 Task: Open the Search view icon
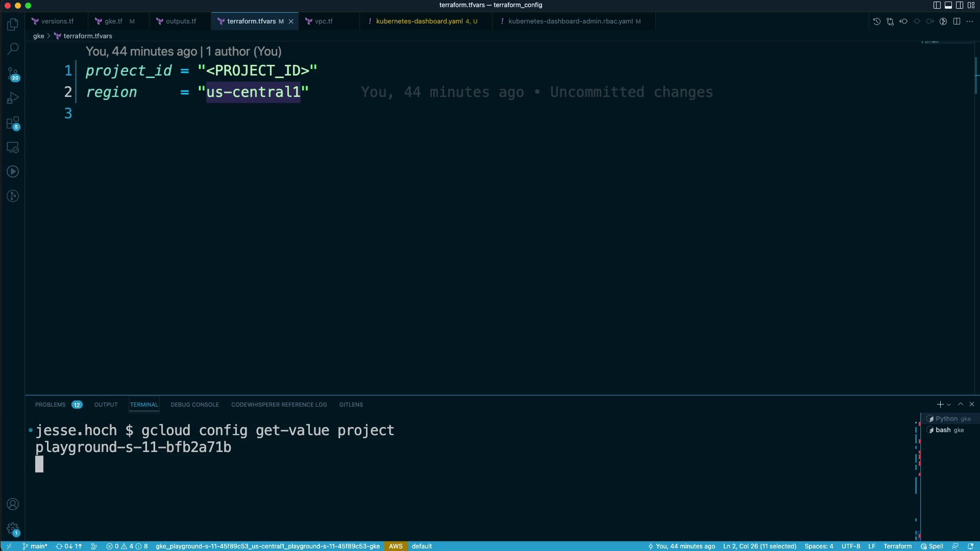(x=13, y=49)
